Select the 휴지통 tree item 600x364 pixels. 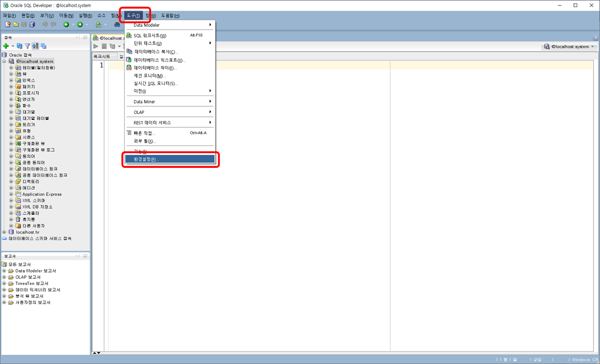click(x=29, y=219)
